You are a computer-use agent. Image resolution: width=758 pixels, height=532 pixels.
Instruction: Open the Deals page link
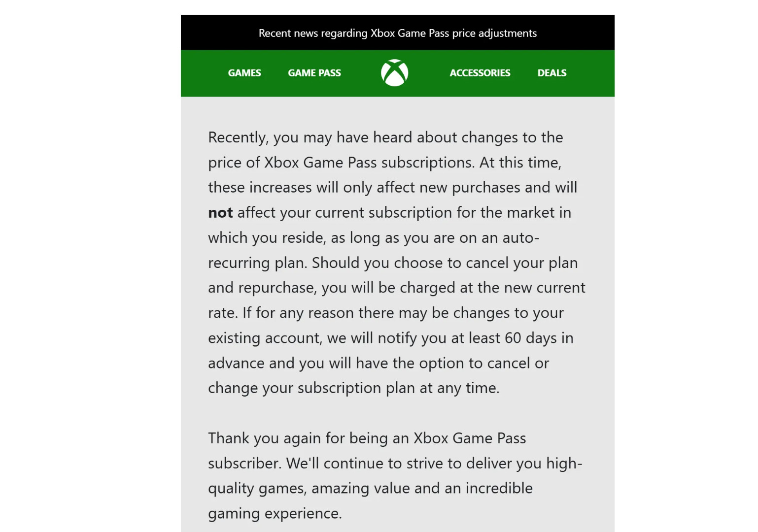pyautogui.click(x=551, y=73)
